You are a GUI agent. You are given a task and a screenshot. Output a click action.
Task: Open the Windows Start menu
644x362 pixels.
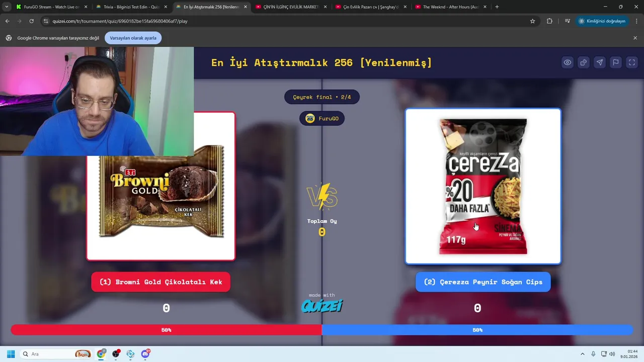click(11, 354)
